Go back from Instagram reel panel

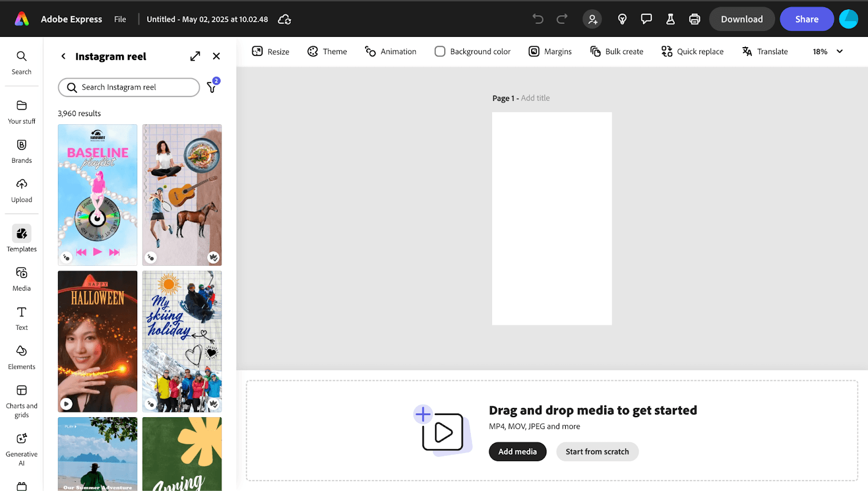[63, 56]
